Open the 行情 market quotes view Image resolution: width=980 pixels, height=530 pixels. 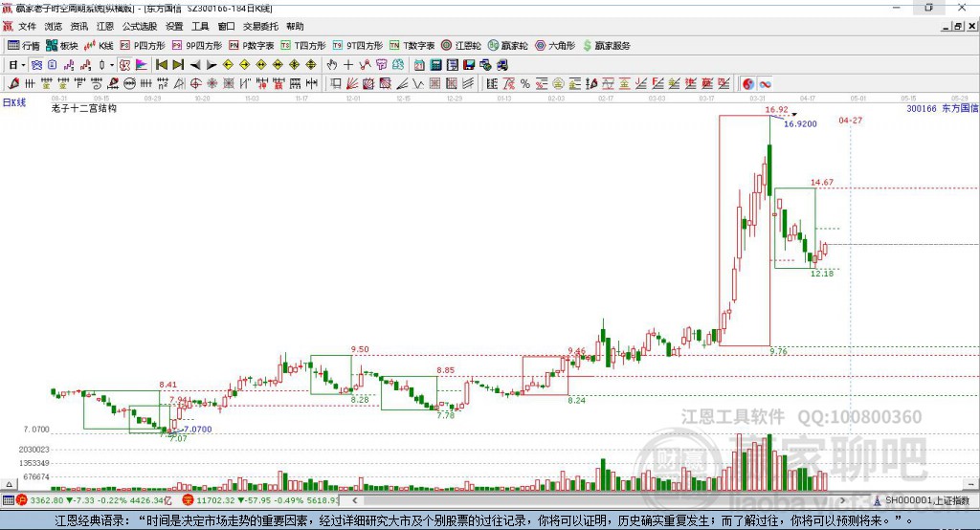point(23,46)
